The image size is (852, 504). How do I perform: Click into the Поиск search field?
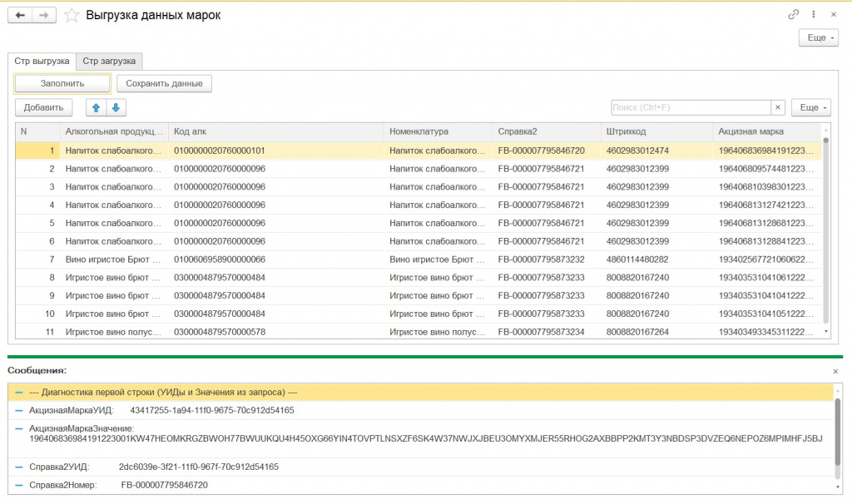[690, 107]
